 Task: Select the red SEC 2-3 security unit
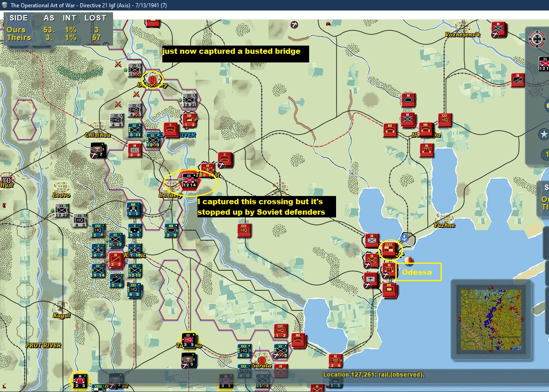pyautogui.click(x=135, y=150)
